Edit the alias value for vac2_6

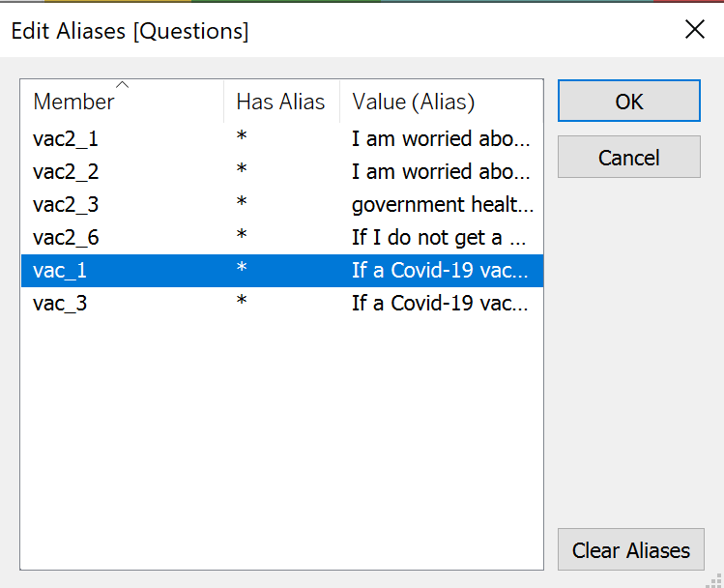click(441, 238)
